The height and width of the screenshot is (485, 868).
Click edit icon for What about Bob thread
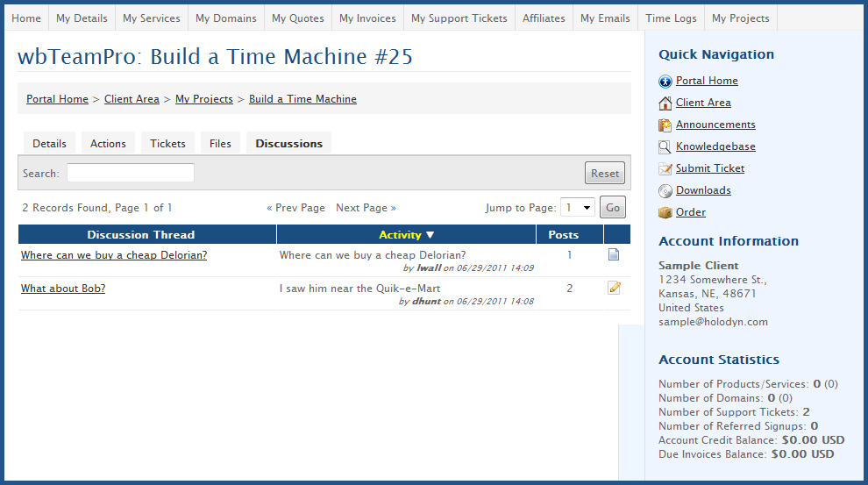click(614, 288)
